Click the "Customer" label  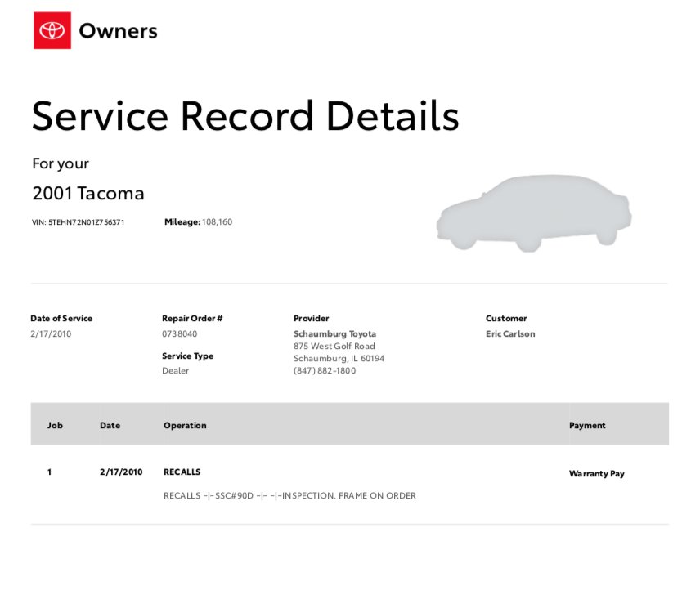tap(506, 319)
